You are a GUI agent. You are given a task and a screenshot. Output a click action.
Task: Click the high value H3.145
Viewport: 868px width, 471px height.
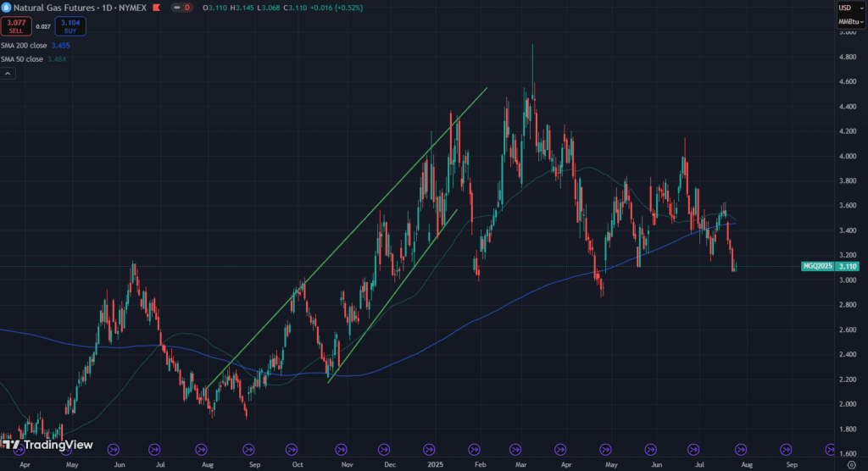pyautogui.click(x=242, y=8)
